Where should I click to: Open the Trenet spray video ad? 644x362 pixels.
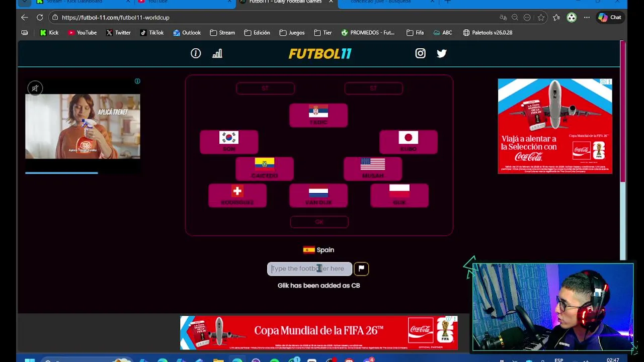pyautogui.click(x=83, y=126)
